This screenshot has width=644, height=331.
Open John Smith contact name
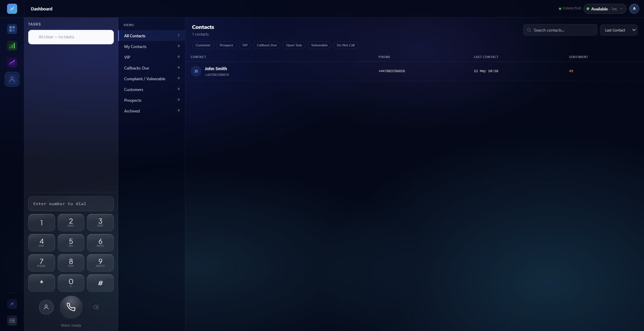[216, 68]
